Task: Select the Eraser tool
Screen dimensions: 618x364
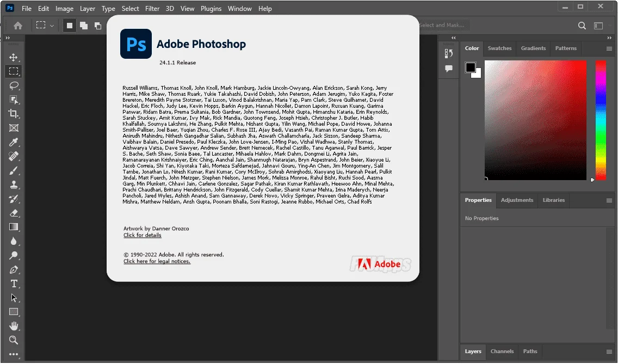Action: pos(14,213)
